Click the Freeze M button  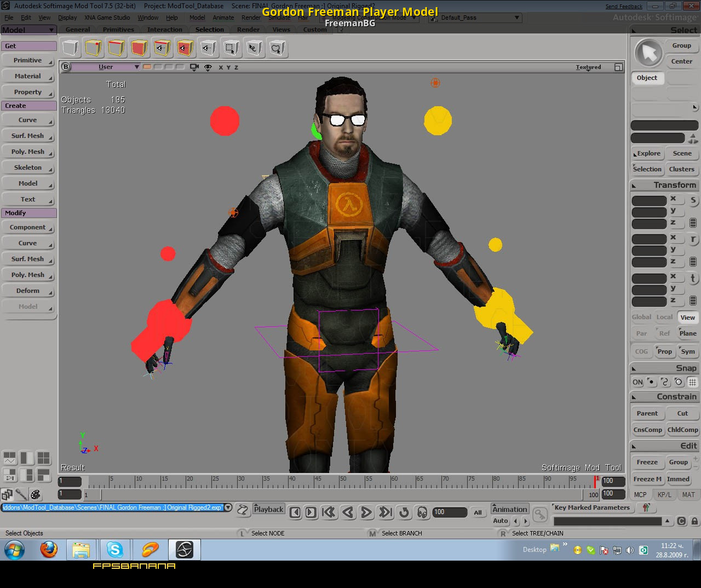coord(647,479)
